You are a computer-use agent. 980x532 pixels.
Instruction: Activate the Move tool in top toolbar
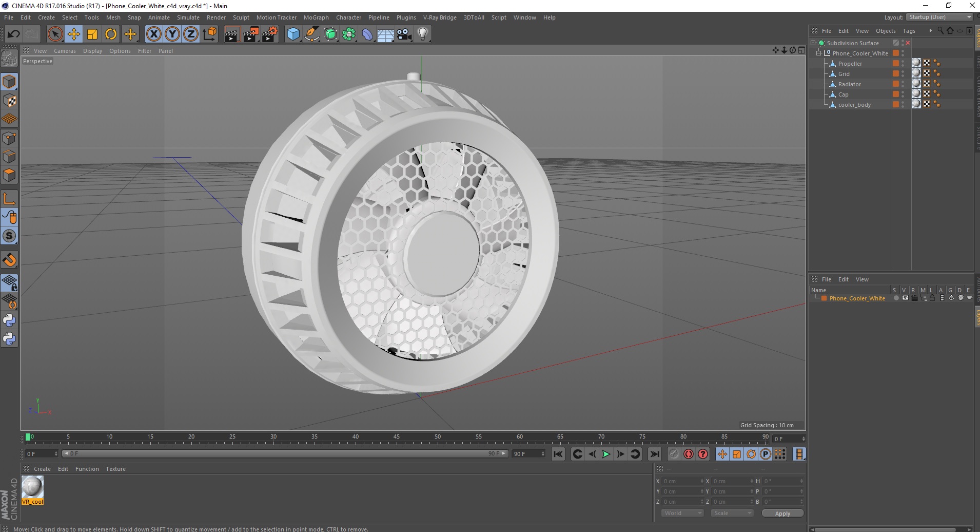tap(74, 34)
